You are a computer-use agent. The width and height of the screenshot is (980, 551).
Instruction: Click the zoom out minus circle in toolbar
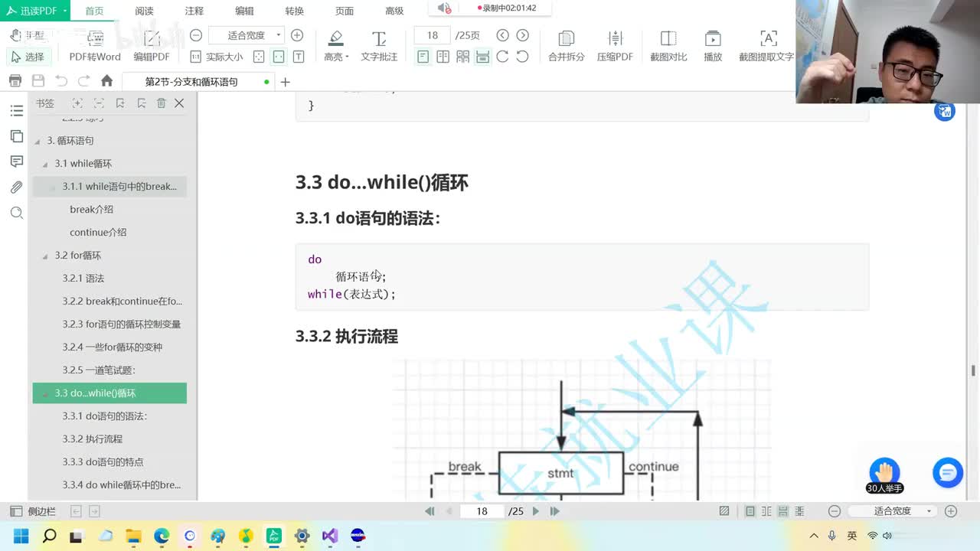196,35
